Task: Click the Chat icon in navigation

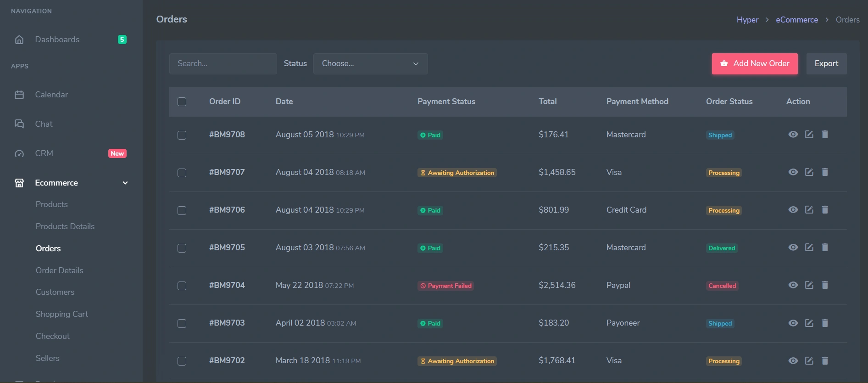Action: click(x=19, y=124)
